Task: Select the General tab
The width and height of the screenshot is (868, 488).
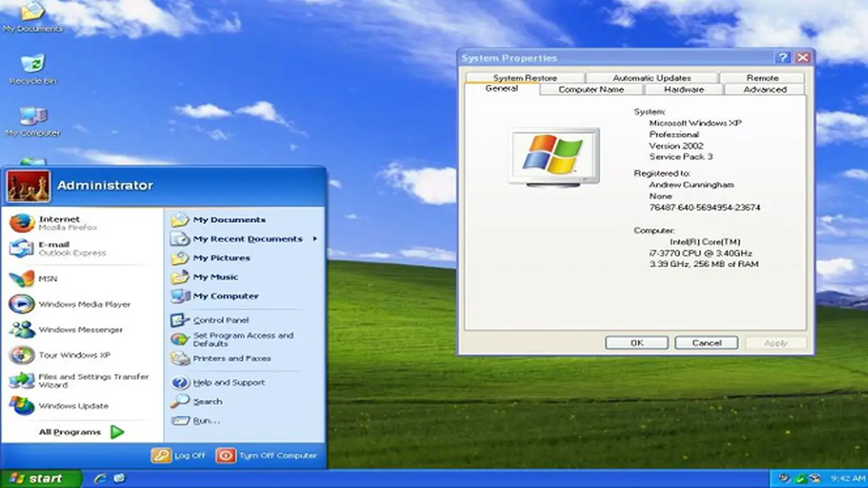Action: pos(502,89)
